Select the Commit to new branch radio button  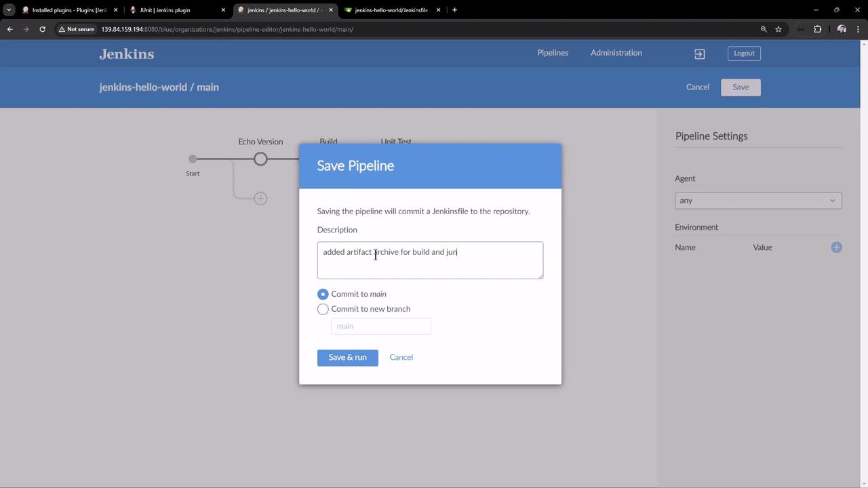coord(323,309)
